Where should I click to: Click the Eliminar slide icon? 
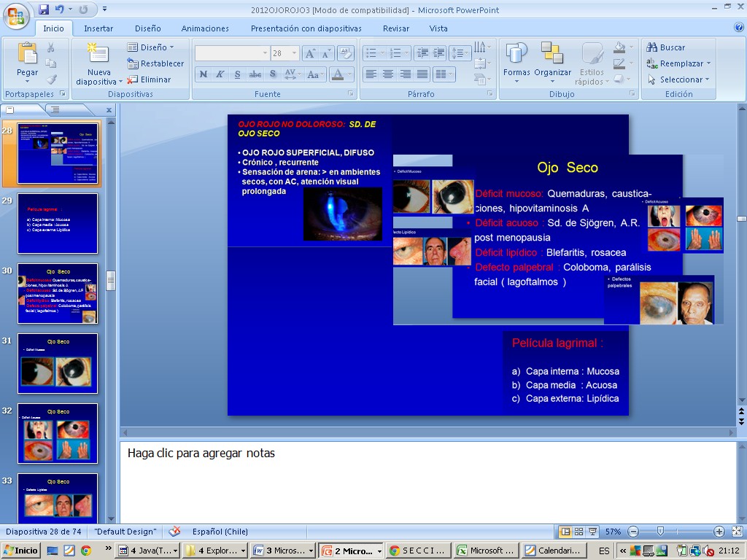click(133, 79)
